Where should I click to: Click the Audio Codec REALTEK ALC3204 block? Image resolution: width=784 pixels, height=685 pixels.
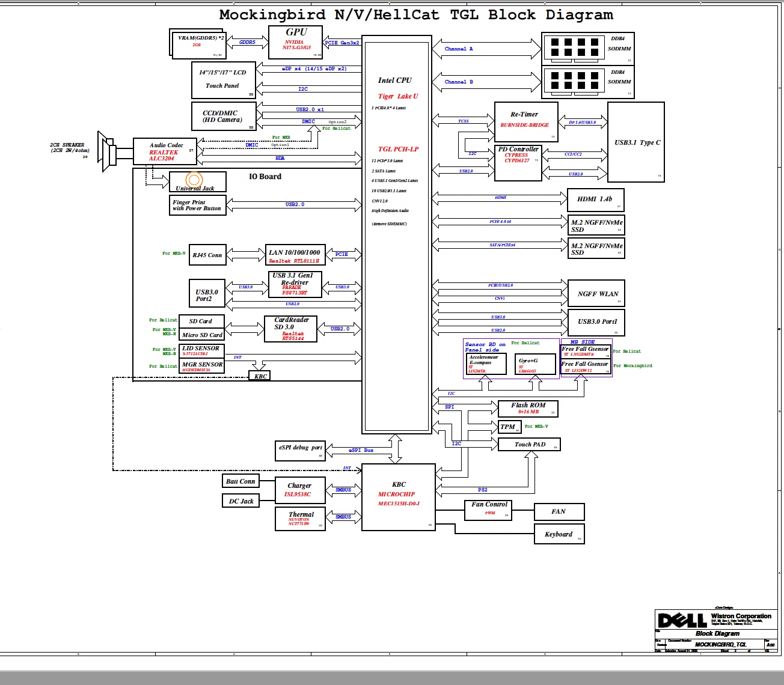pos(165,152)
